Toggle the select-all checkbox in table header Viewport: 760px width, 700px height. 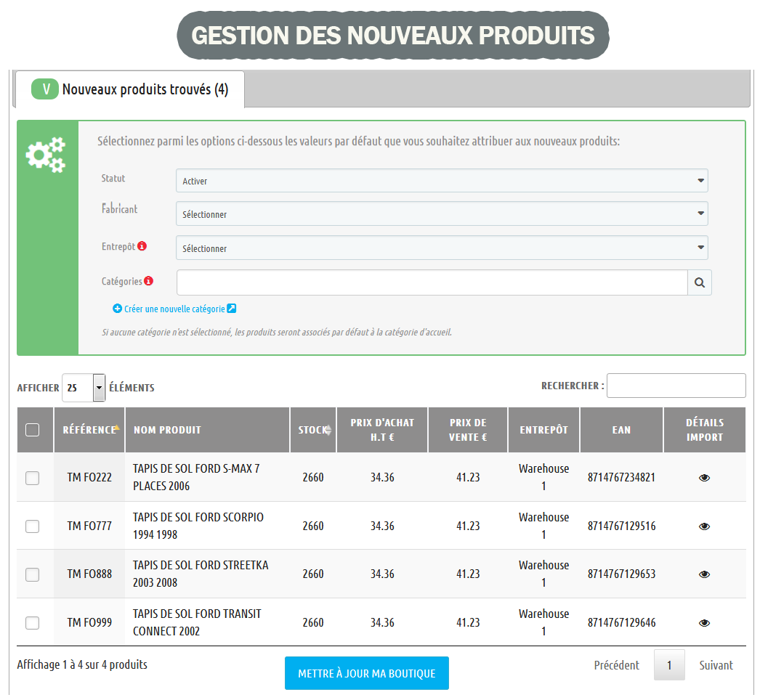click(x=33, y=430)
